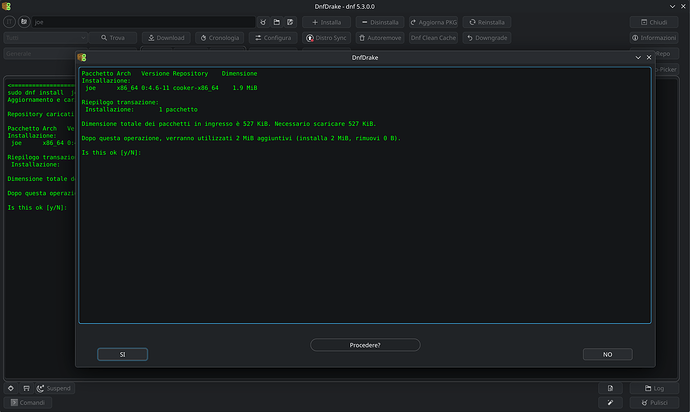Image resolution: width=690 pixels, height=412 pixels.
Task: Click the DnfDrake dialog terminal output area
Action: (x=365, y=195)
